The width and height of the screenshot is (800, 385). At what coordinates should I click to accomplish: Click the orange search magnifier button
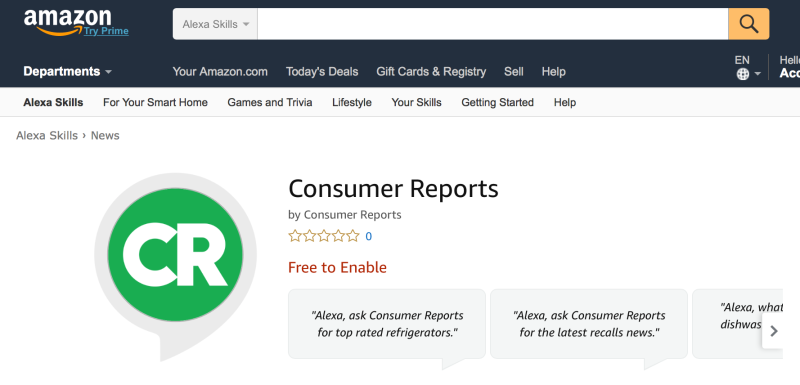(x=748, y=24)
